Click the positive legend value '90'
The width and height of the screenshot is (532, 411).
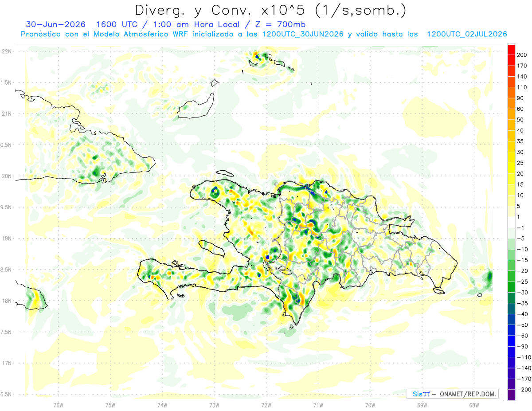(521, 98)
